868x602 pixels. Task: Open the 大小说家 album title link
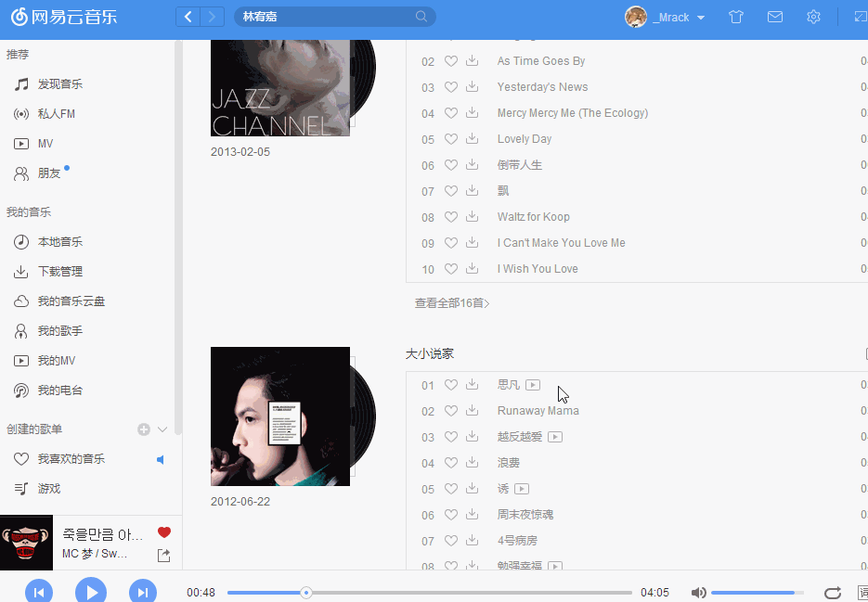tap(430, 354)
